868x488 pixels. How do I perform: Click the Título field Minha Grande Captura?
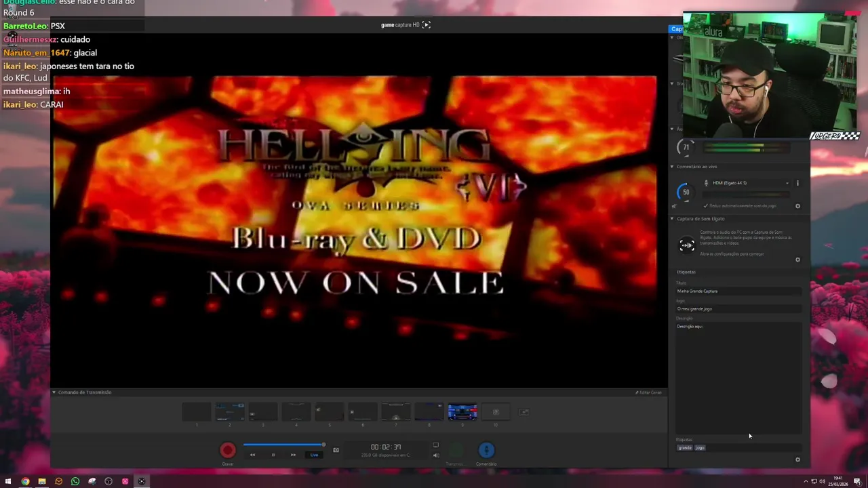tap(738, 291)
